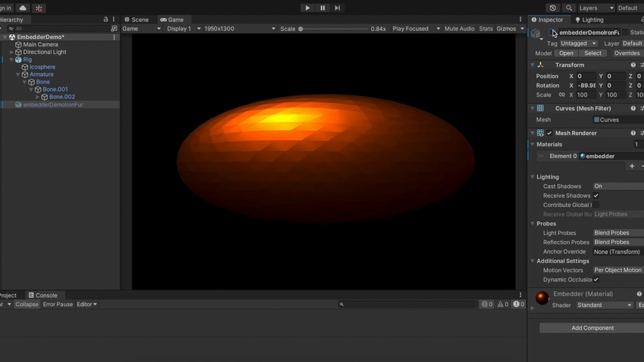
Task: Click the Curves Mesh Filter component icon
Action: tap(540, 108)
